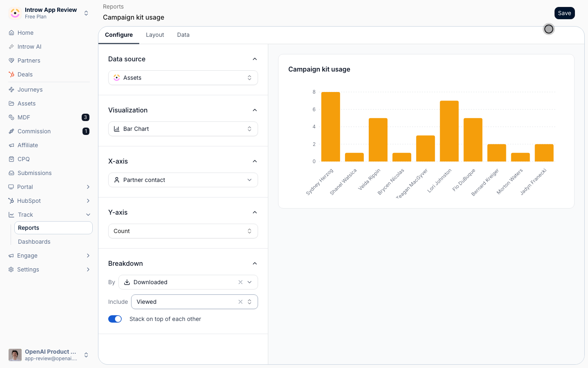588x368 pixels.
Task: Open Affiliate in the sidebar
Action: [x=49, y=145]
